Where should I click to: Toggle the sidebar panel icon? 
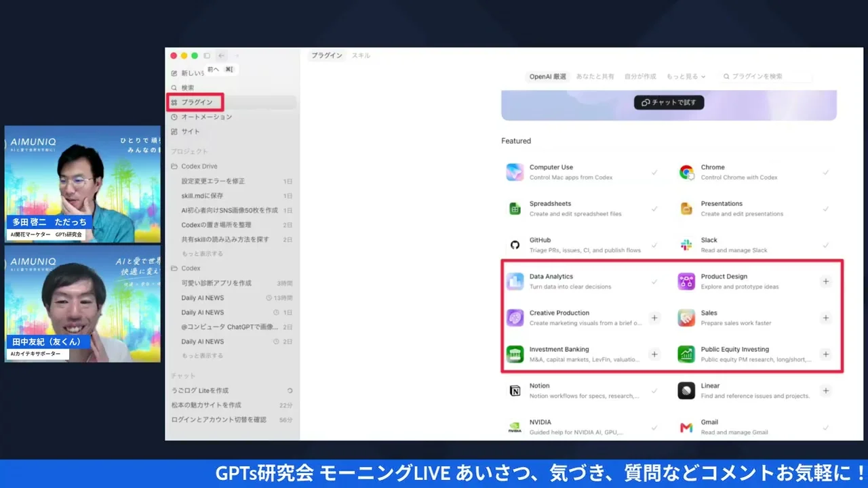pos(207,56)
